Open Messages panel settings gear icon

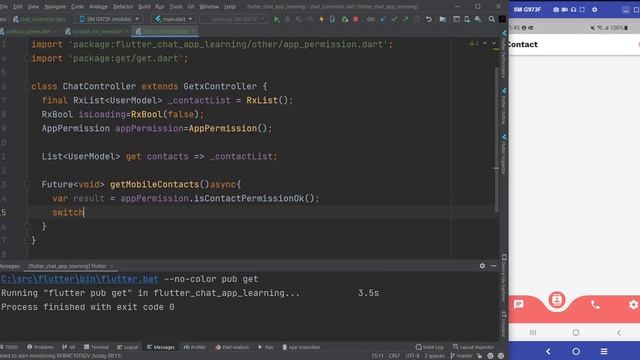coord(482,266)
